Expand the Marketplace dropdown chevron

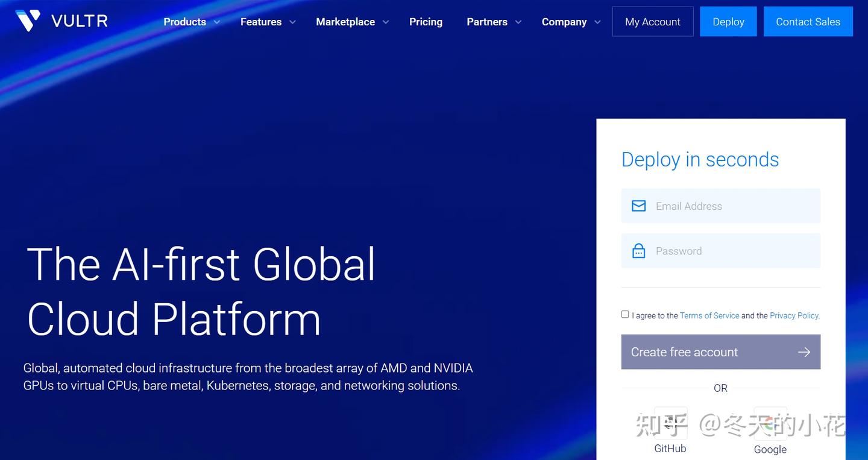[386, 22]
